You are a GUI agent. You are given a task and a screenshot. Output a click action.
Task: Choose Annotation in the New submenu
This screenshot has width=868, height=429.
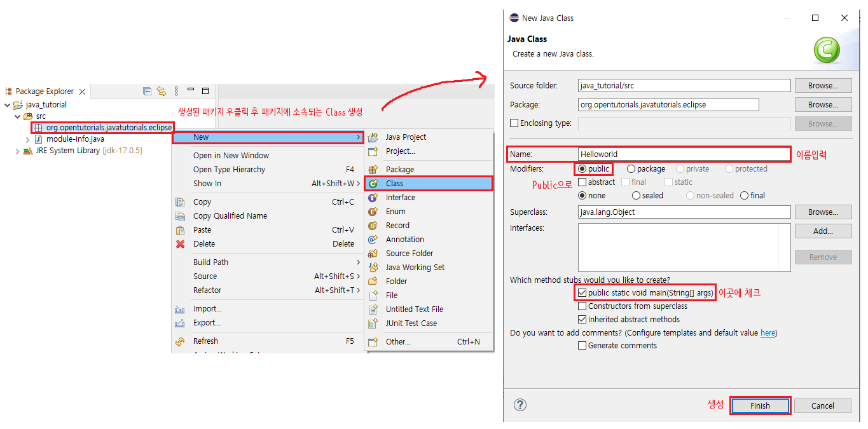[x=429, y=240]
